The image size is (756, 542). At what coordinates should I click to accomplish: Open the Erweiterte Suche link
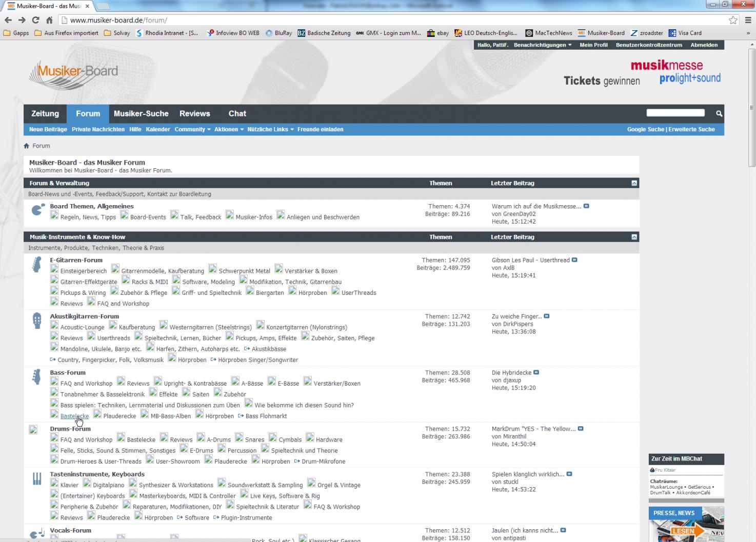[x=691, y=129]
